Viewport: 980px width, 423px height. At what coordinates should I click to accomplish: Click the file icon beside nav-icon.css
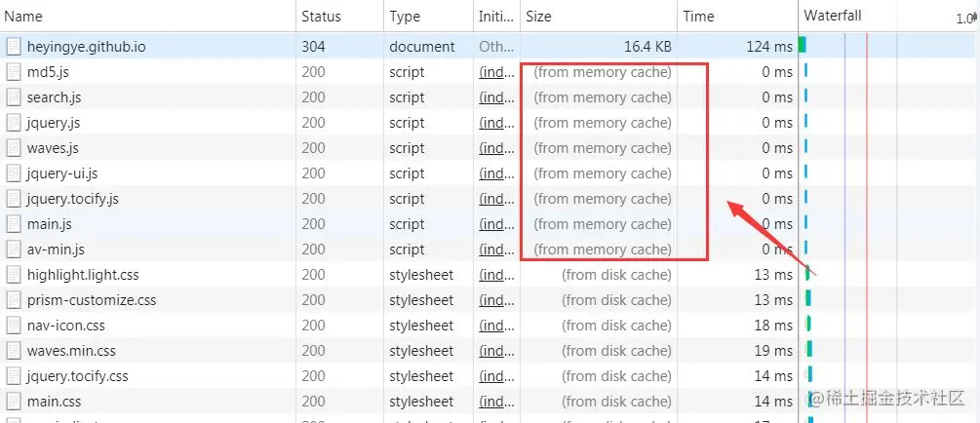(x=13, y=326)
